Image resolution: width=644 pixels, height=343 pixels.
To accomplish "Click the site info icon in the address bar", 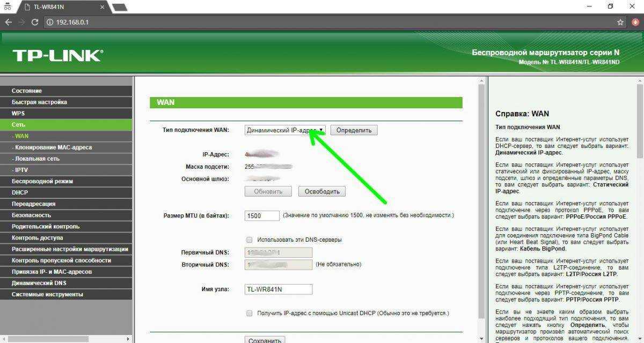I will click(49, 22).
